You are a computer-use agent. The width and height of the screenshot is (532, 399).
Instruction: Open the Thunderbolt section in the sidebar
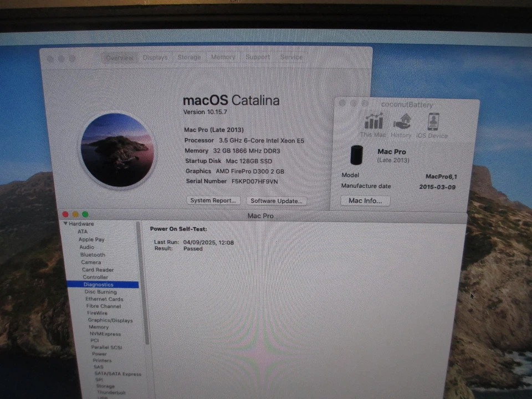110,392
